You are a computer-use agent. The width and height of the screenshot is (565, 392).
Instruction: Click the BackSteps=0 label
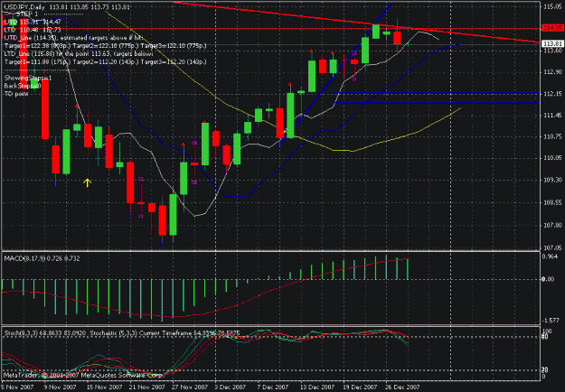[x=23, y=86]
